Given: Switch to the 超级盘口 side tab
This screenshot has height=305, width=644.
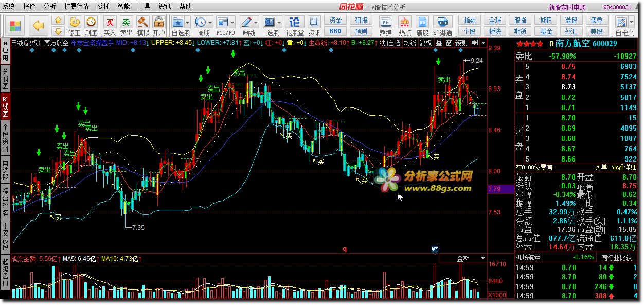Looking at the screenshot, I should point(6,271).
